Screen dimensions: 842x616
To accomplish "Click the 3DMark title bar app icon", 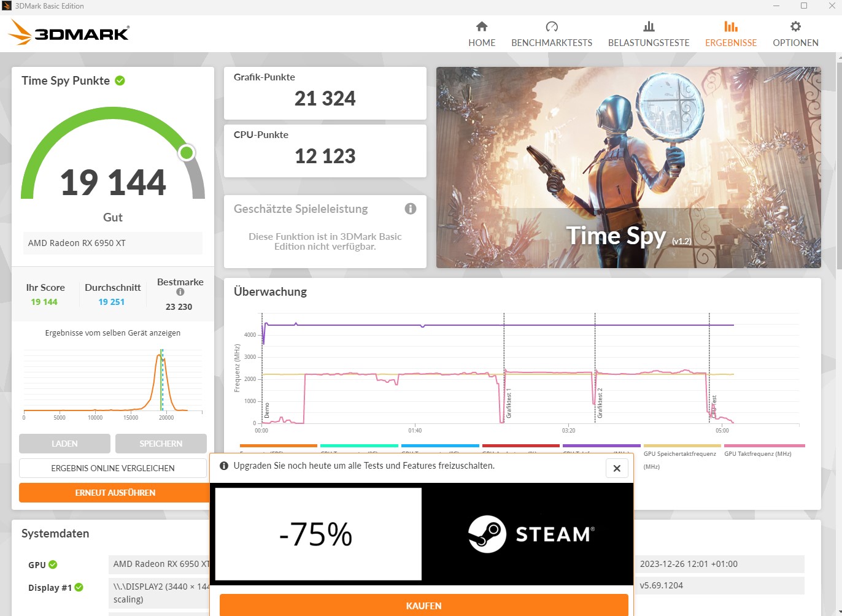I will coord(7,6).
